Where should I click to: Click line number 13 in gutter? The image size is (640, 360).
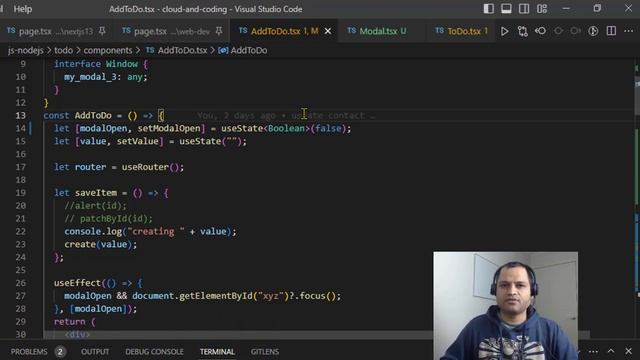pyautogui.click(x=20, y=116)
